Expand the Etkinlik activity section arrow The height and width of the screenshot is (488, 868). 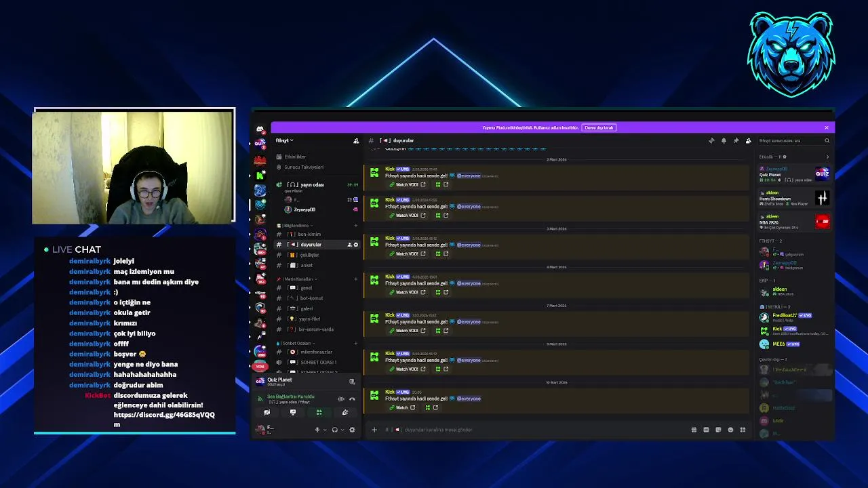point(827,157)
